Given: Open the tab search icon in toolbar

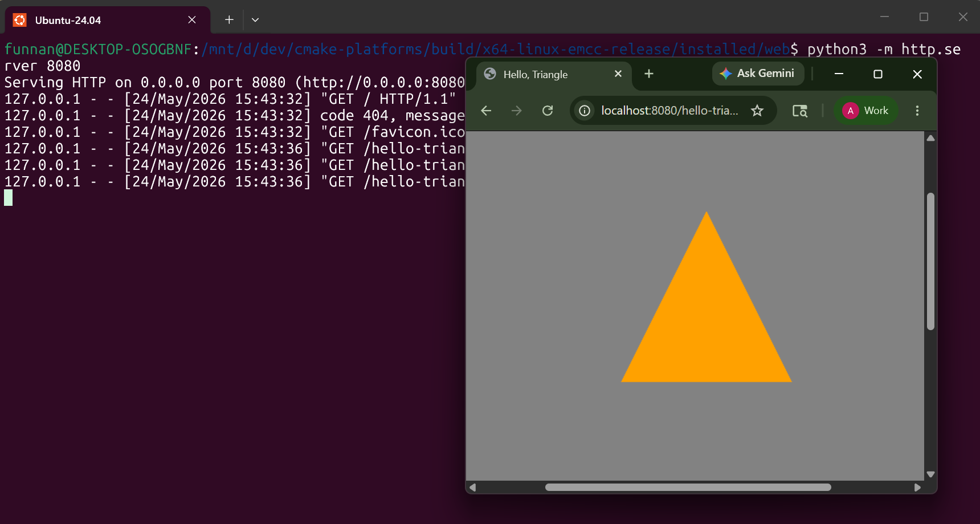Looking at the screenshot, I should click(800, 111).
